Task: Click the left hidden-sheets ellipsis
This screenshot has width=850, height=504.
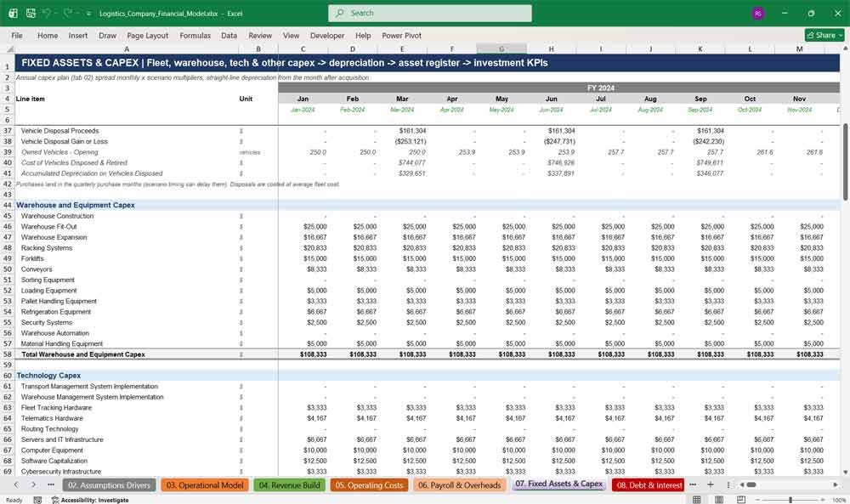Action: (51, 485)
